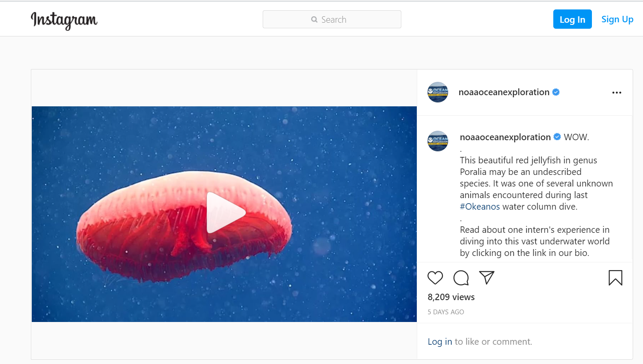
Task: Click Log in to like or comment
Action: coord(440,342)
